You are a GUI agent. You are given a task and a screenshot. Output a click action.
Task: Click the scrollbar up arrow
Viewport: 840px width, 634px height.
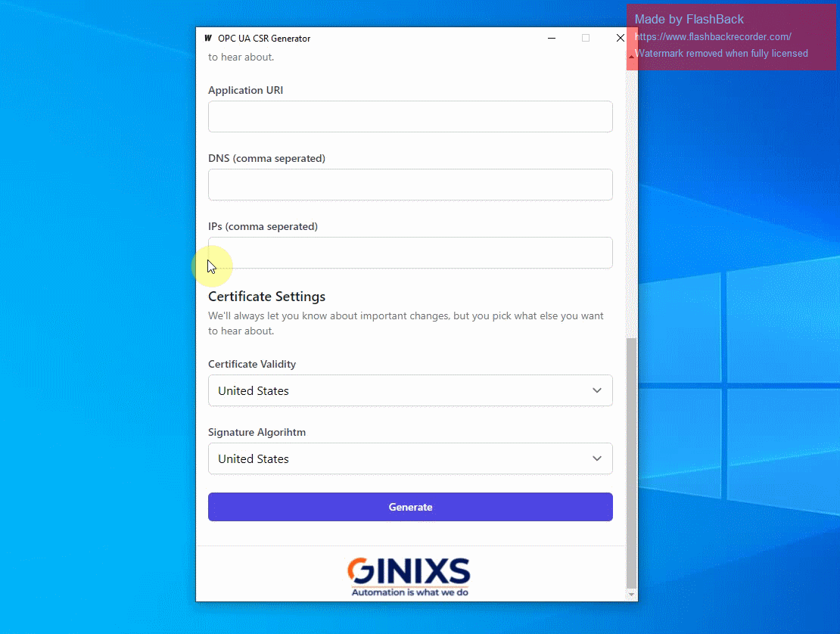632,56
